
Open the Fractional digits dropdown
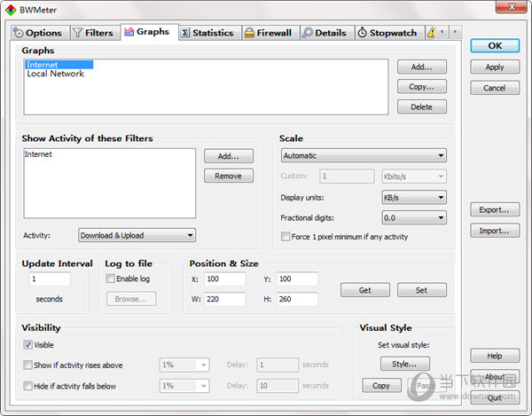coord(414,217)
